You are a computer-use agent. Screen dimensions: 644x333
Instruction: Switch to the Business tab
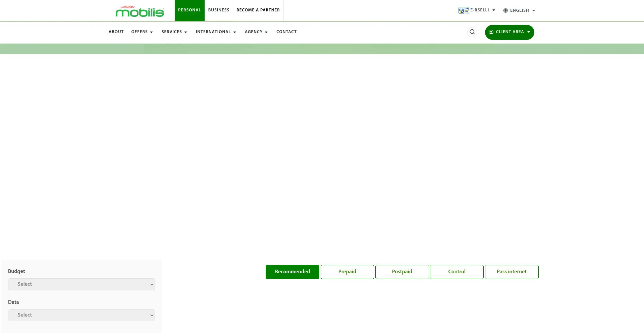219,10
